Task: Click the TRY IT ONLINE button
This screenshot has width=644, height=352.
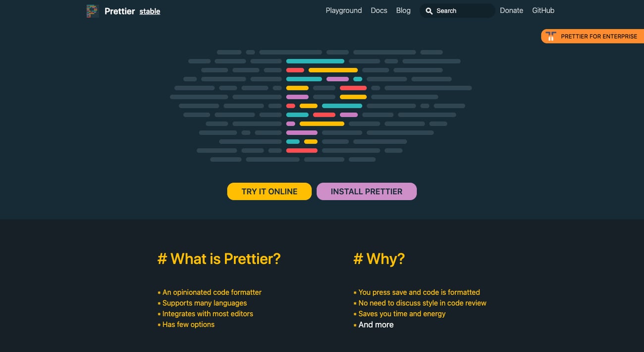Action: point(269,191)
